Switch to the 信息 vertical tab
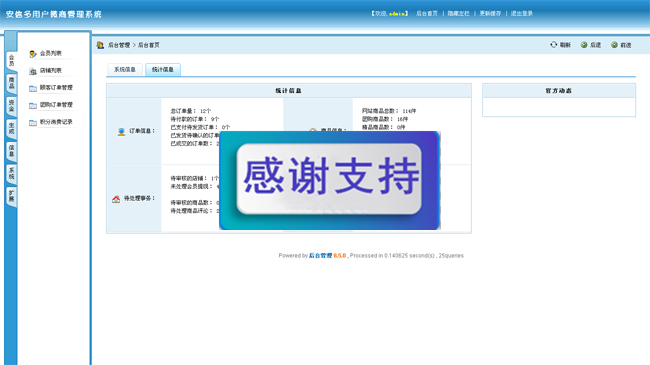 tap(12, 151)
